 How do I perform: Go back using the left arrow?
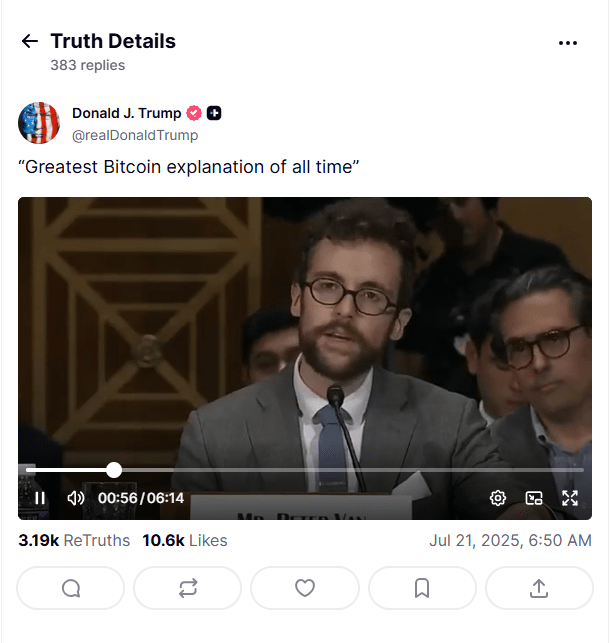pyautogui.click(x=30, y=41)
